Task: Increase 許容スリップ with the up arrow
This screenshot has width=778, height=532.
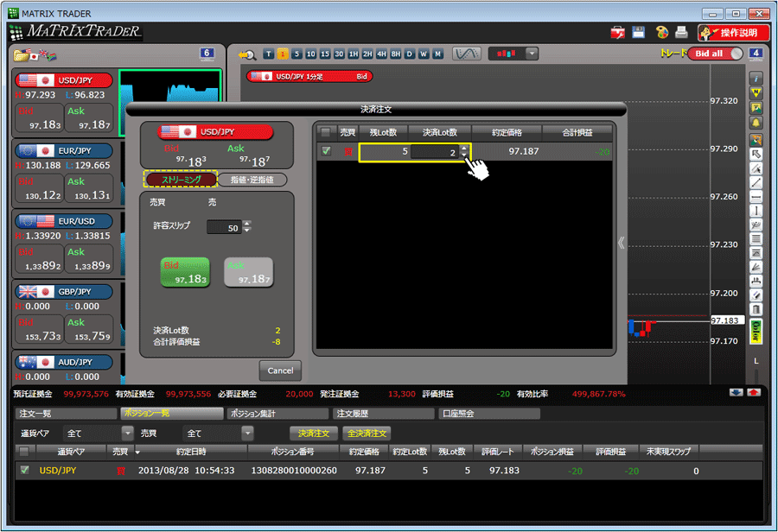Action: (247, 224)
